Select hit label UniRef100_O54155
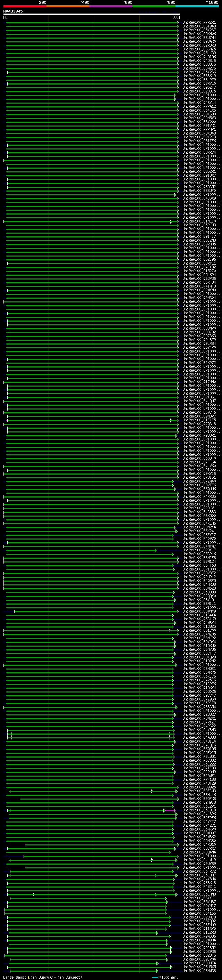This screenshot has height=980, width=222. point(199,913)
